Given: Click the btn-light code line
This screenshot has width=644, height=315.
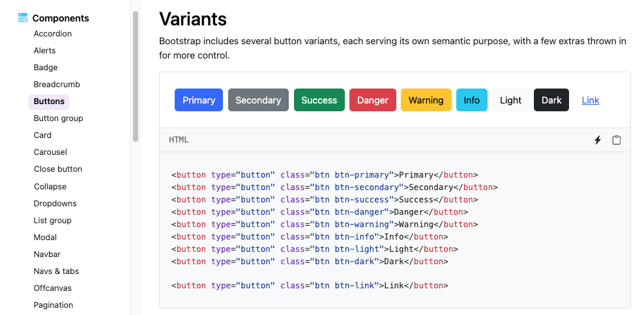Looking at the screenshot, I should [315, 249].
